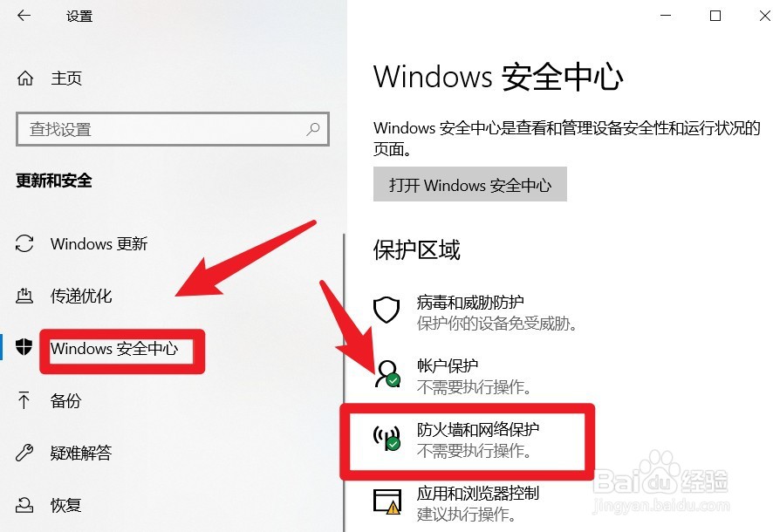Click the back arrow icon in Settings

[x=24, y=16]
